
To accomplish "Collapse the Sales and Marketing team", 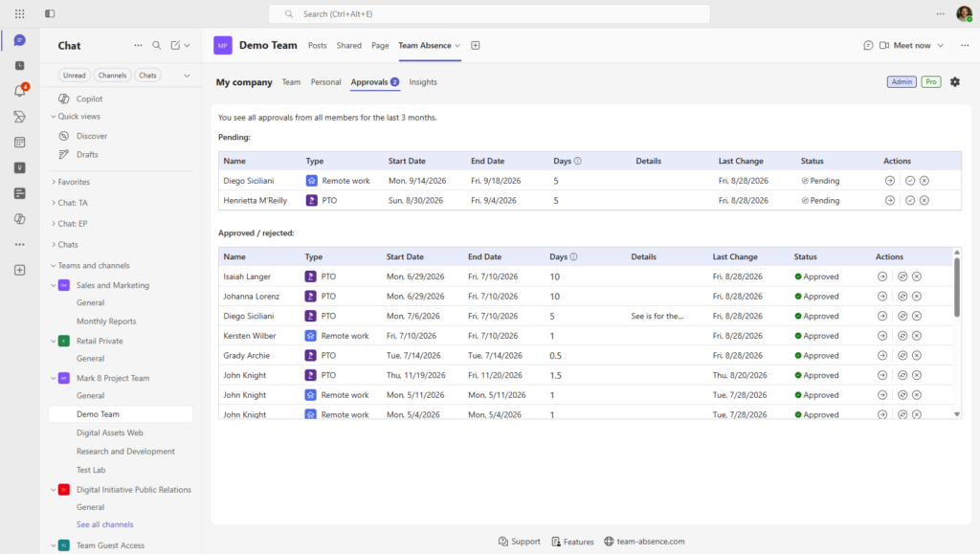I will pos(54,285).
